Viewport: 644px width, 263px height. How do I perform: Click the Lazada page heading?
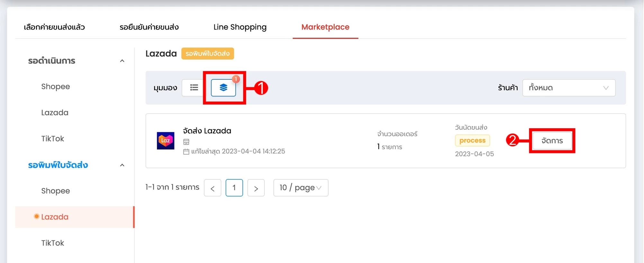(161, 53)
